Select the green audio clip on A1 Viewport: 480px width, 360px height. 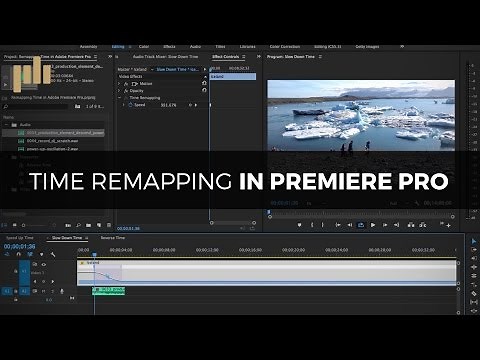[108, 291]
